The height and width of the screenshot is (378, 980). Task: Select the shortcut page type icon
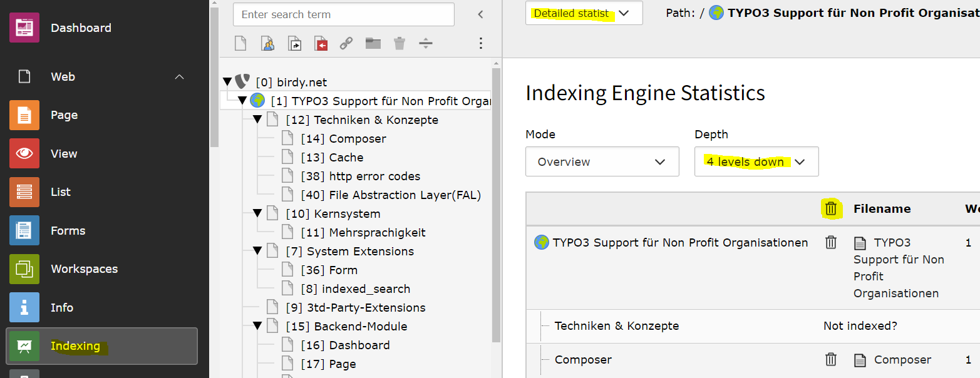pos(294,44)
